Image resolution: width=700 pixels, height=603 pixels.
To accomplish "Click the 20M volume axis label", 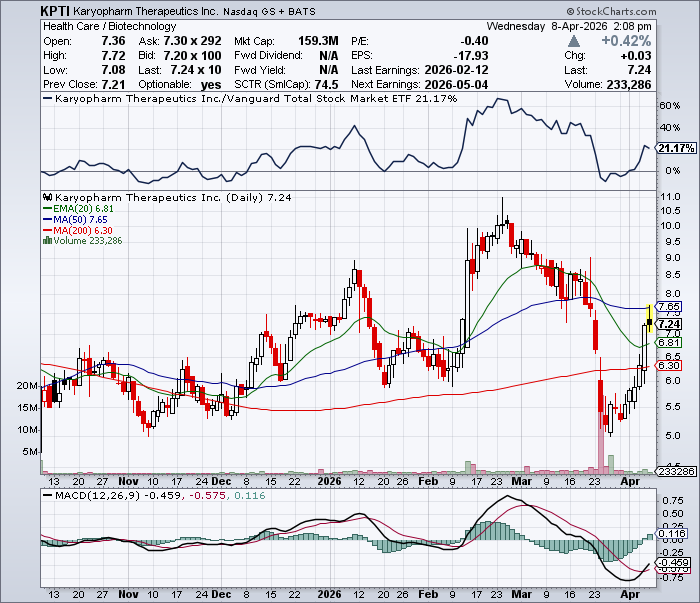I will (27, 386).
